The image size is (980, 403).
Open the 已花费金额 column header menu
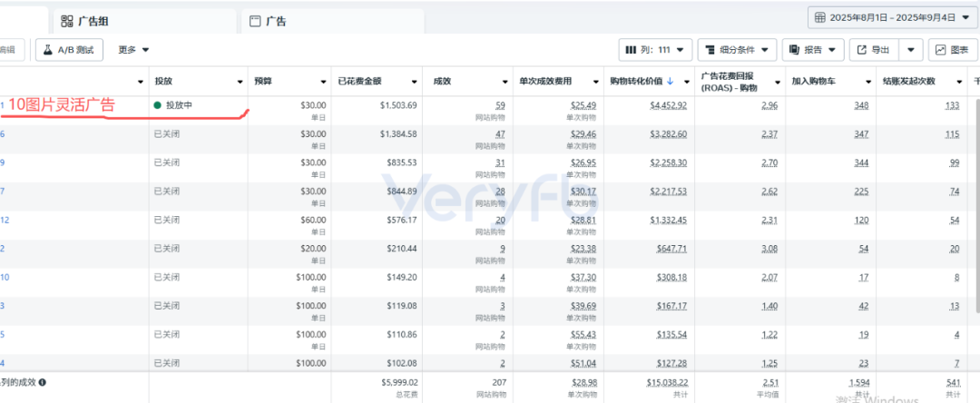click(415, 82)
